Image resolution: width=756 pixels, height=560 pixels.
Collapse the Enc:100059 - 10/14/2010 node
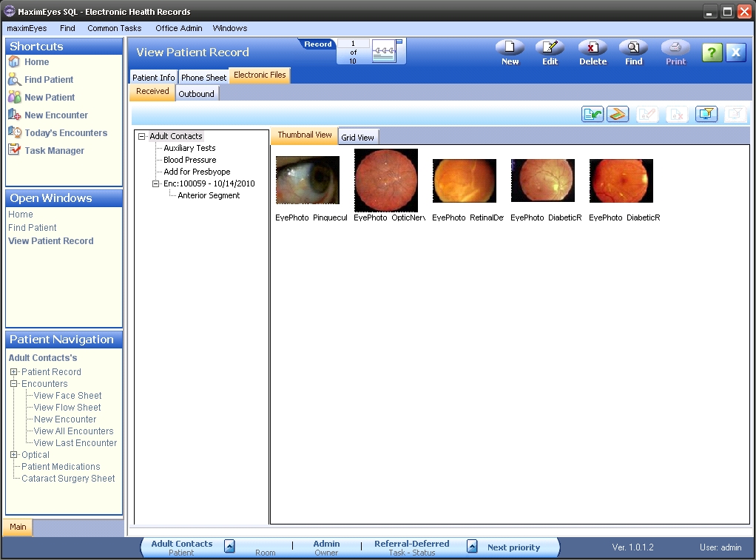coord(156,183)
